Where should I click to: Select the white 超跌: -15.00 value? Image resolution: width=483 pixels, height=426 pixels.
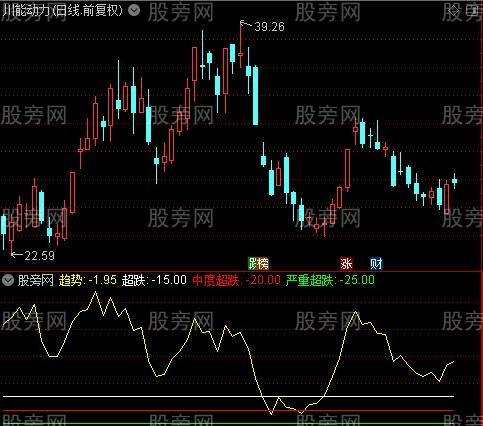[x=154, y=280]
